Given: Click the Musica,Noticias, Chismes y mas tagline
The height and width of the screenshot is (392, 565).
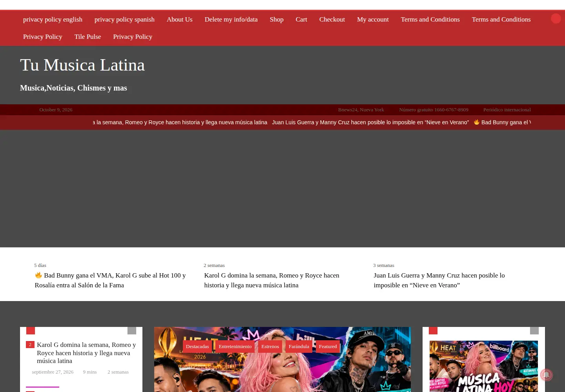Looking at the screenshot, I should tap(73, 88).
